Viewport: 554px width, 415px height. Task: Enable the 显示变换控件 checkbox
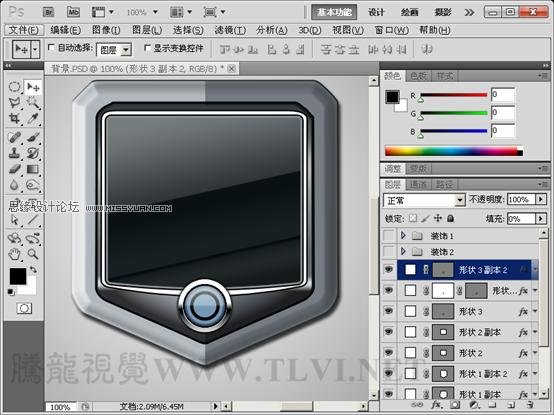[147, 47]
